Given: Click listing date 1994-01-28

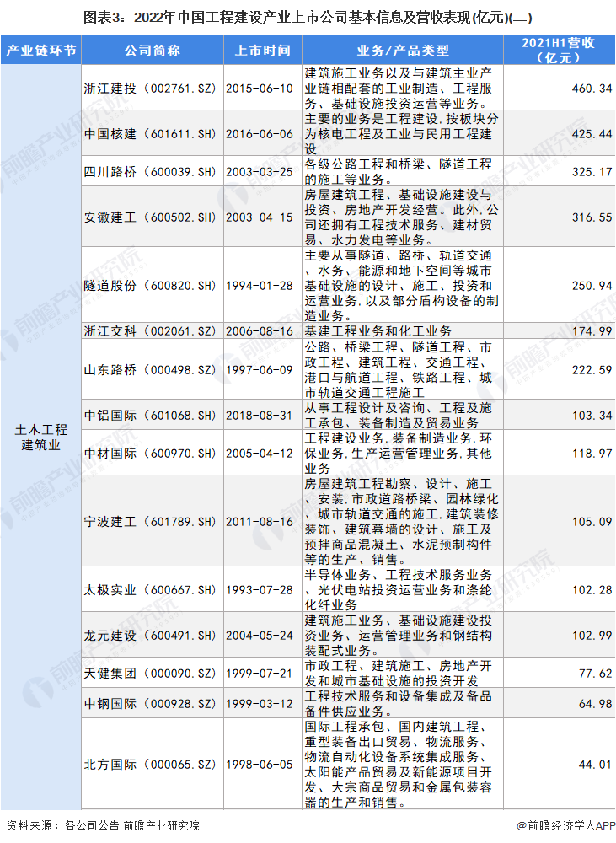Looking at the screenshot, I should [x=259, y=286].
